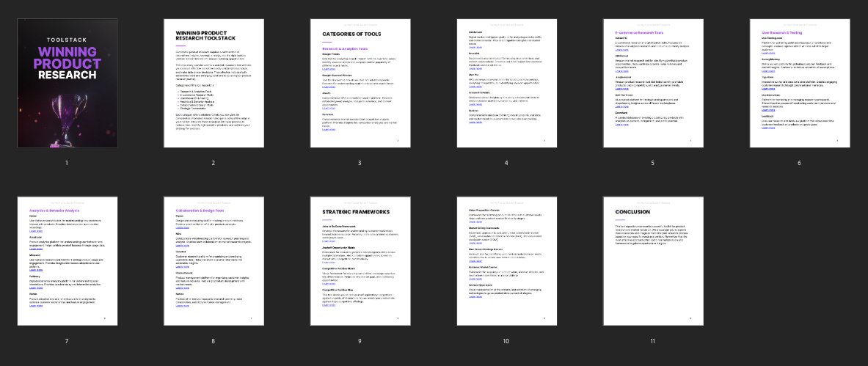The image size is (868, 366).
Task: Click Learn more link under Hotjar
Action: (x=35, y=231)
